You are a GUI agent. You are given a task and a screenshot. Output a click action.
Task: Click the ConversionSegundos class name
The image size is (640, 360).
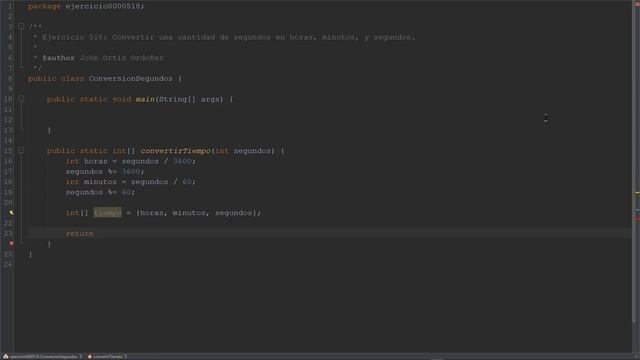coord(131,78)
